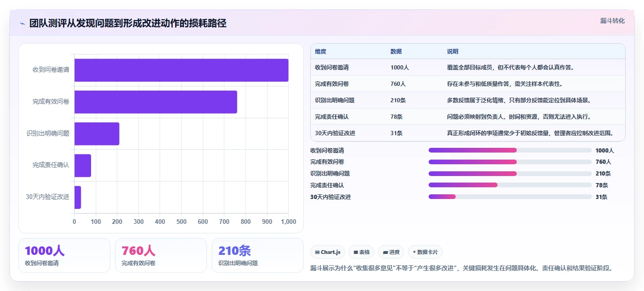Click the lightning icon beside the title
This screenshot has width=644, height=291.
pos(22,23)
